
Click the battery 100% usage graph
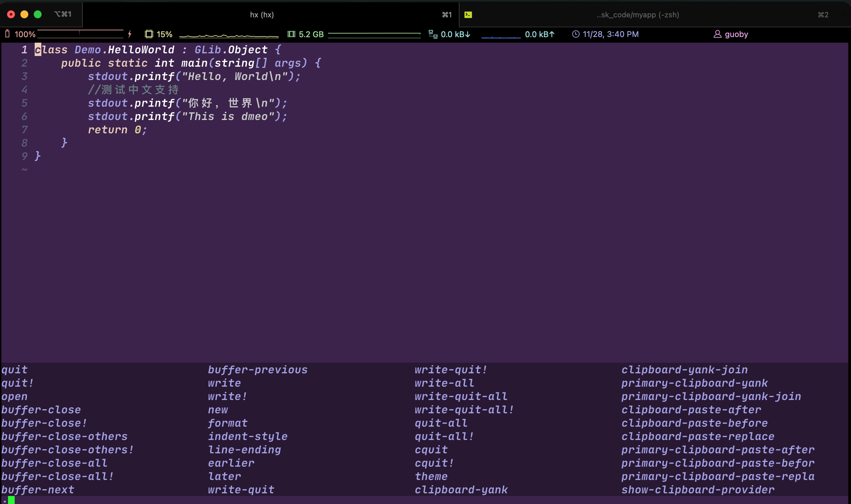[x=80, y=34]
